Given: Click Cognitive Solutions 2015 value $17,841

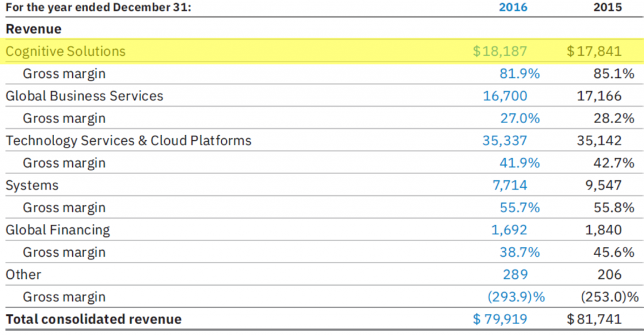Looking at the screenshot, I should (594, 51).
